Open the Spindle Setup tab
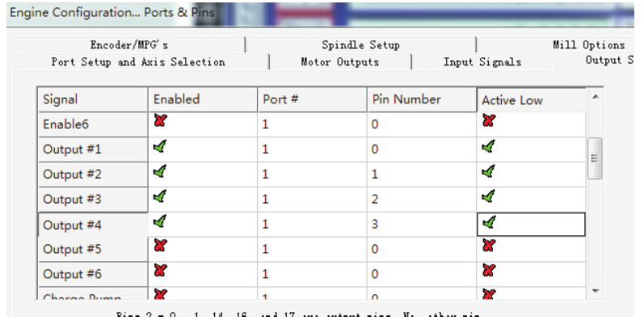This screenshot has width=644, height=321. pos(360,44)
